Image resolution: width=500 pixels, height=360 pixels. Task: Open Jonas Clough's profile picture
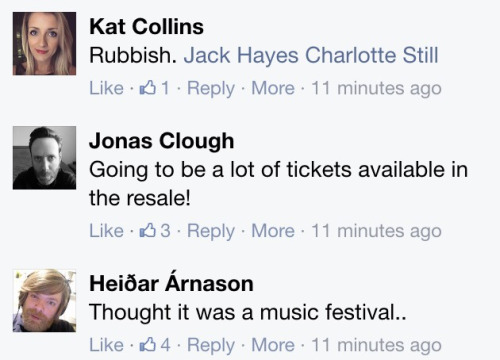(x=44, y=158)
